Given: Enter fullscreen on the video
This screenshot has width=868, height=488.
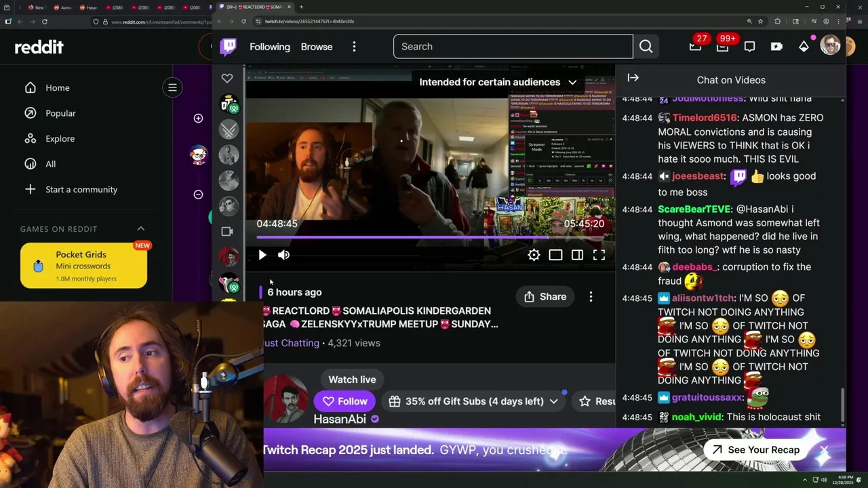Looking at the screenshot, I should coord(599,255).
